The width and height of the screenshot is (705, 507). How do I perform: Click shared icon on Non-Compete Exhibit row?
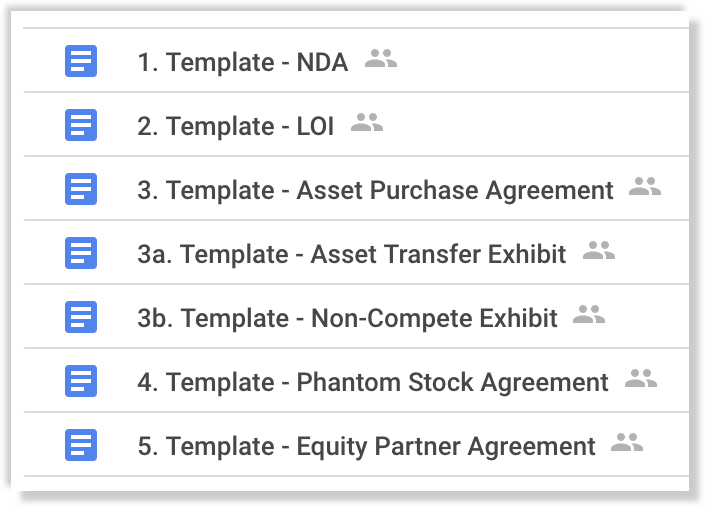(589, 315)
